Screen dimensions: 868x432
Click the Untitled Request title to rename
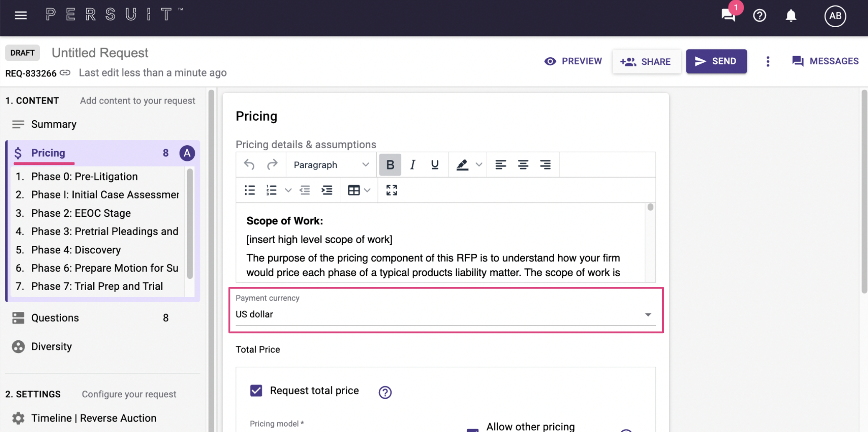point(100,53)
